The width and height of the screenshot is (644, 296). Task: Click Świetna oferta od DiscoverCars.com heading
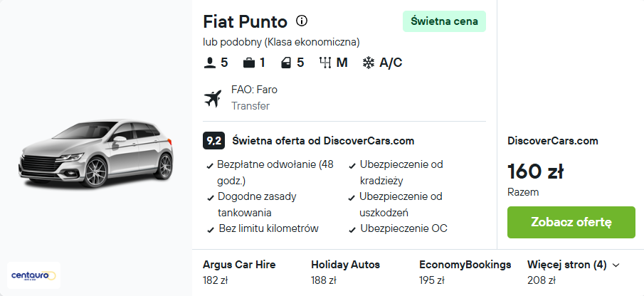(x=323, y=141)
